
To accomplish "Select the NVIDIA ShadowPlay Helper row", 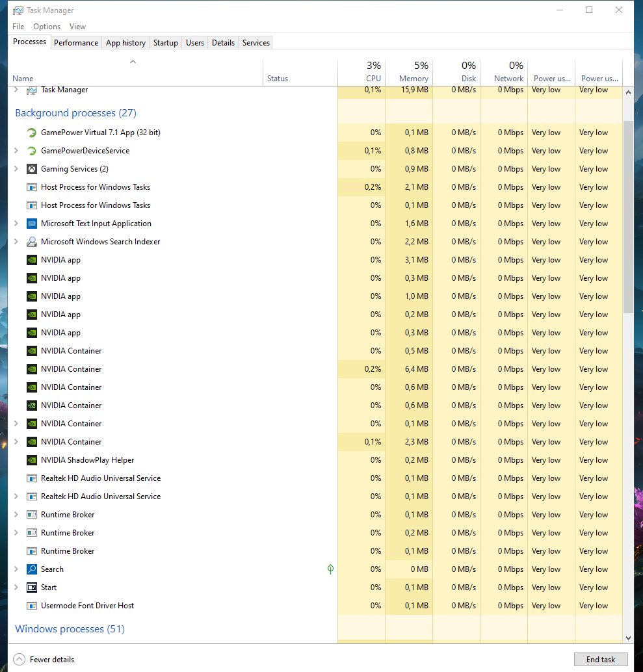I will (x=315, y=460).
